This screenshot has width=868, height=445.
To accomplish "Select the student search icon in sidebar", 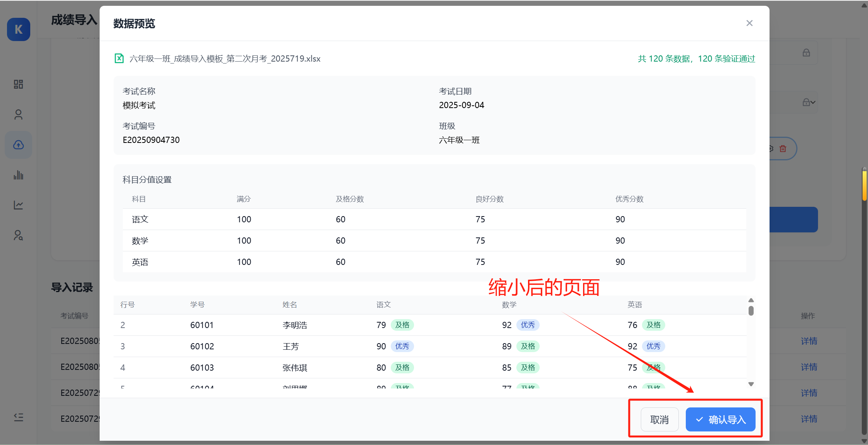I will point(18,235).
